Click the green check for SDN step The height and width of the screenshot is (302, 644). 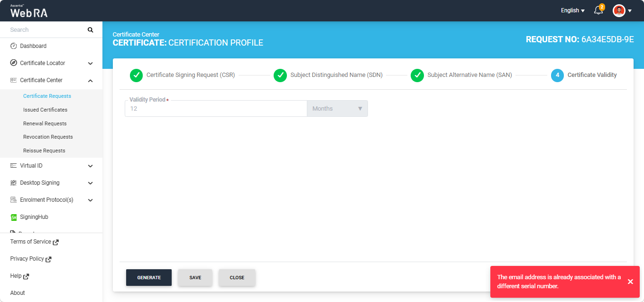[x=280, y=75]
